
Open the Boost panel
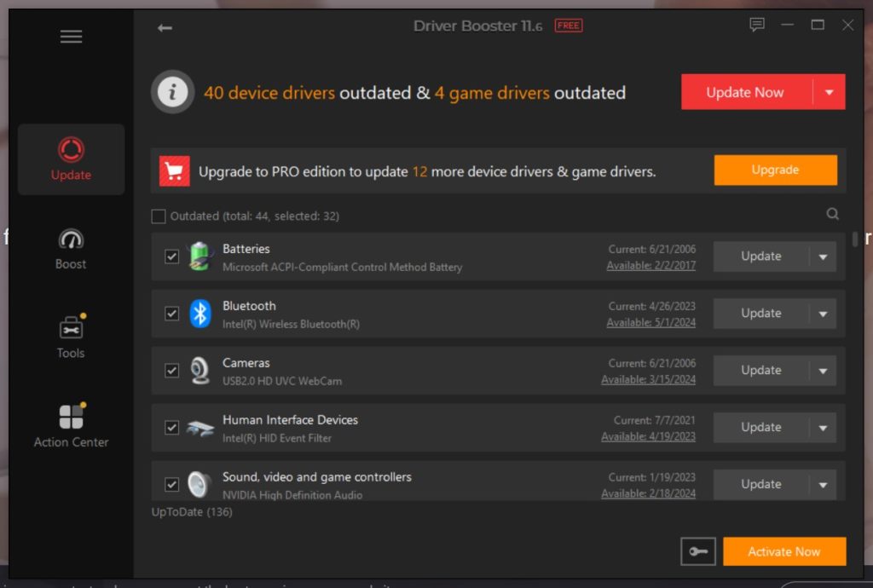tap(71, 249)
